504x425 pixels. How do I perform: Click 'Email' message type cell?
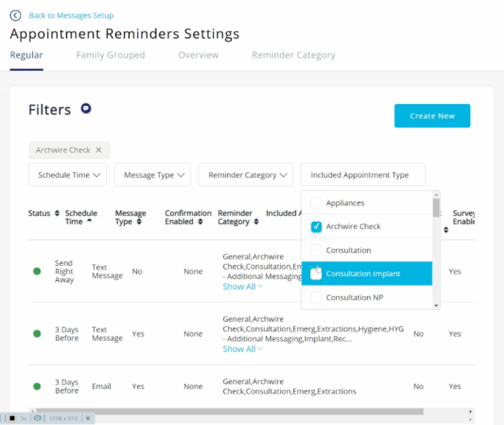click(101, 386)
